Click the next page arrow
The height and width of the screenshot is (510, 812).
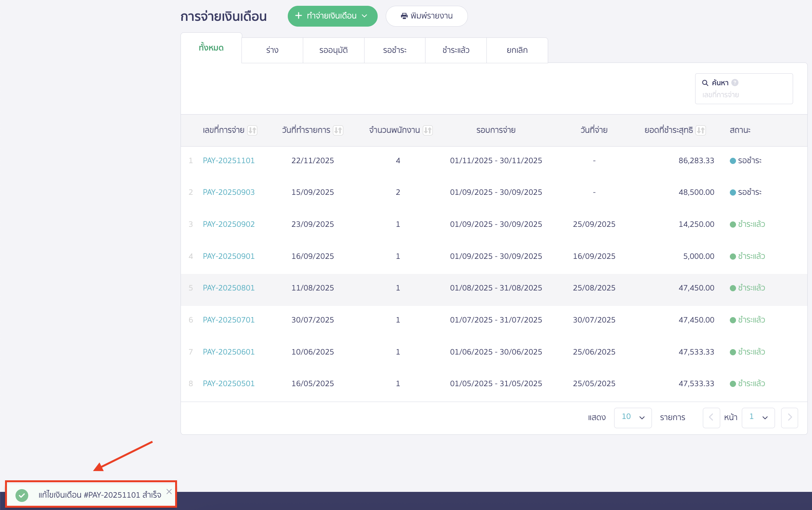point(789,418)
